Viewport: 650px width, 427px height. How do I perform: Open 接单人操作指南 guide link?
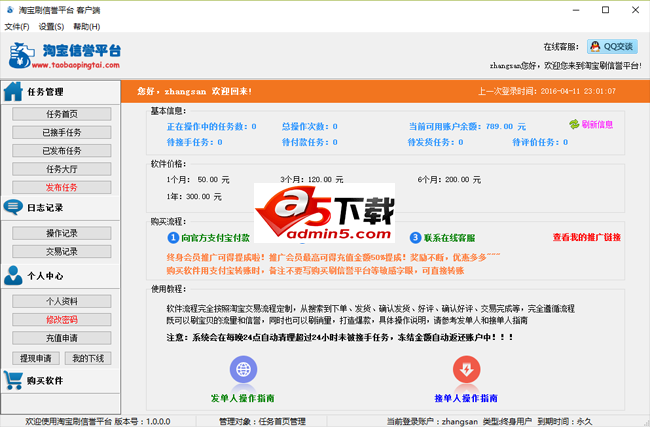point(466,398)
